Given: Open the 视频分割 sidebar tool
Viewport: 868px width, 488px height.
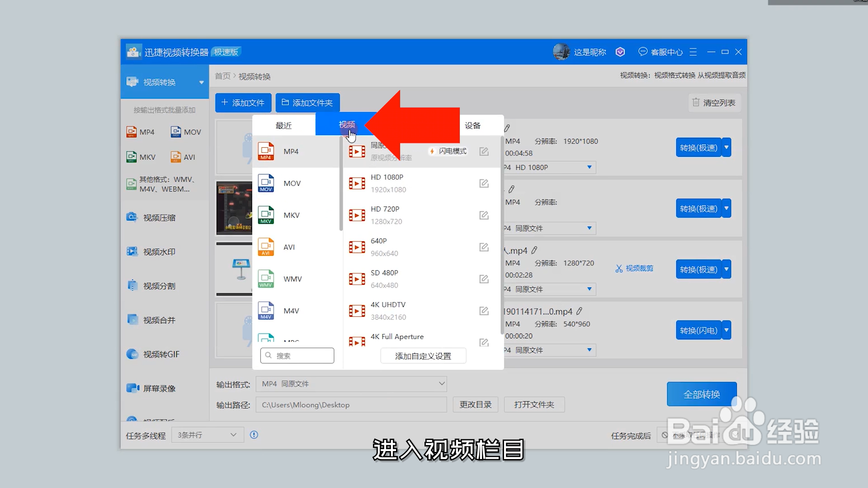Looking at the screenshot, I should pos(151,286).
